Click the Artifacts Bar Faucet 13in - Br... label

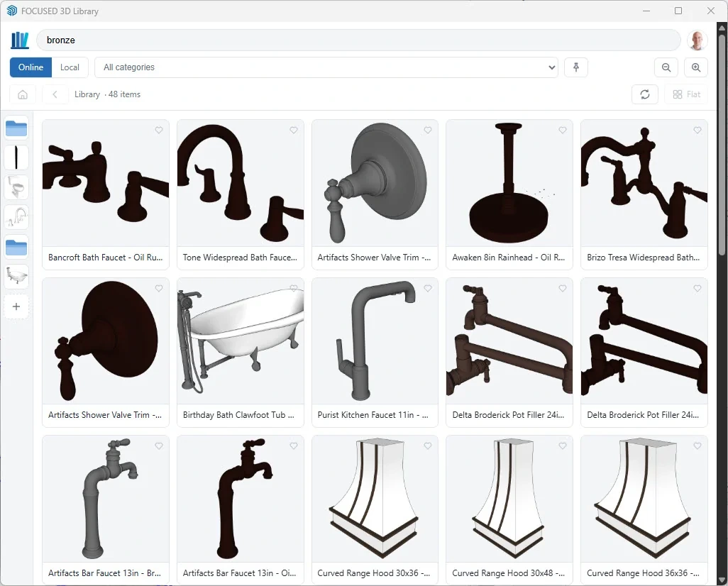click(104, 573)
